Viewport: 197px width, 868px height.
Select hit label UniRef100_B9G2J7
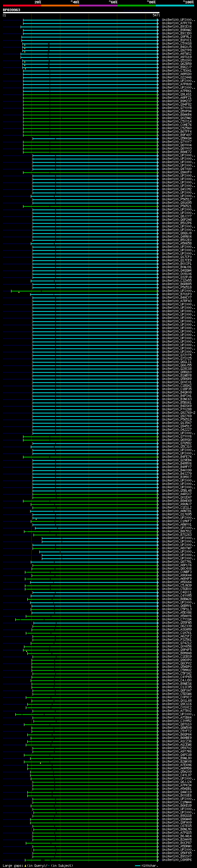click(x=177, y=67)
